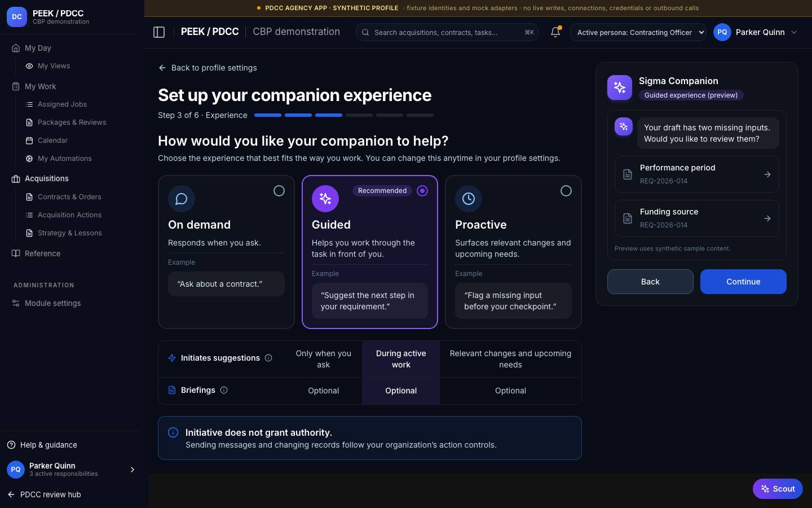
Task: Open Funding source arrow icon
Action: (x=767, y=218)
